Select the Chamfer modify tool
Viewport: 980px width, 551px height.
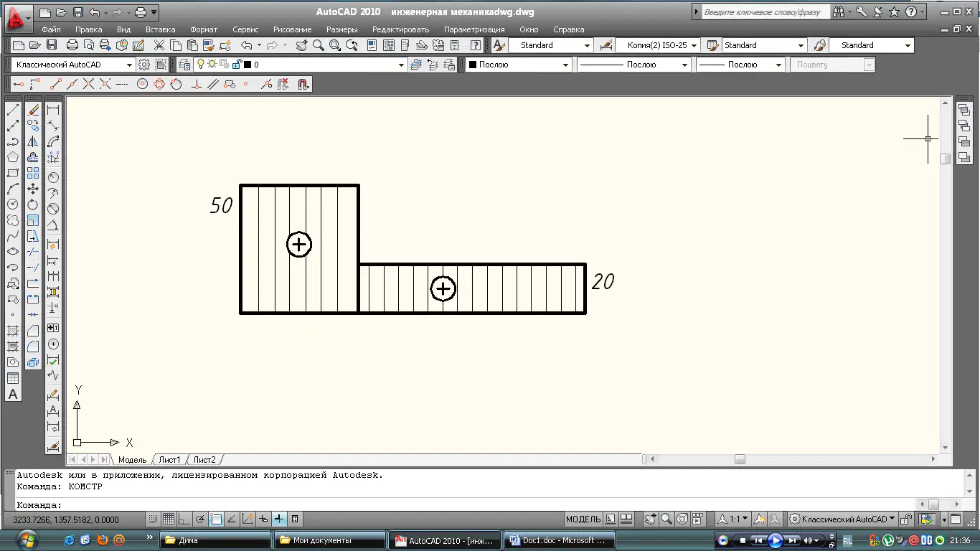(x=33, y=331)
